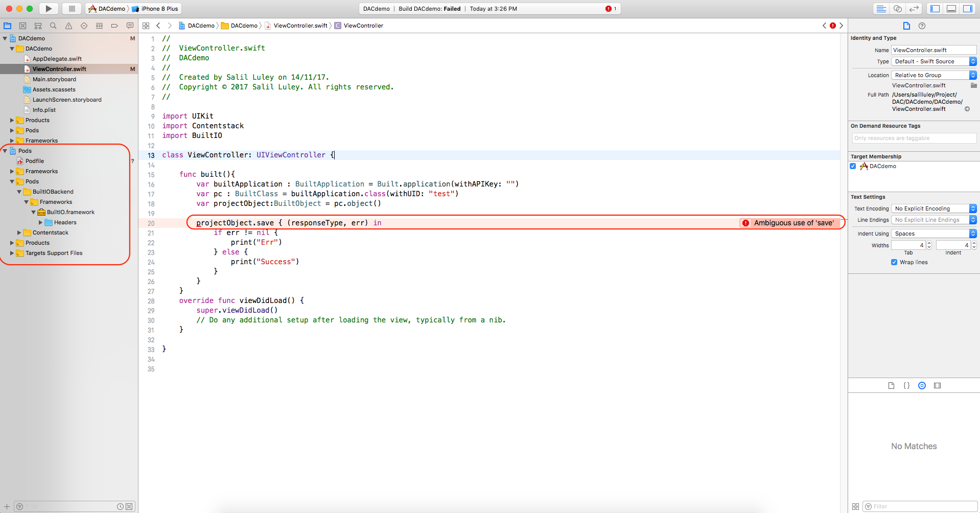Open the Type dropdown (Default - Swift Source)
Image resolution: width=980 pixels, height=513 pixels.
934,61
